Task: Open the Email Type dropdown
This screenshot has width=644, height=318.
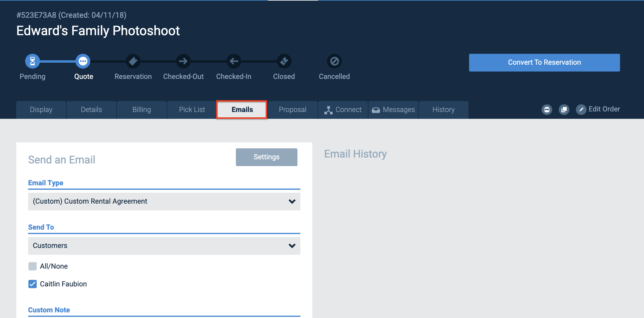Action: tap(164, 202)
